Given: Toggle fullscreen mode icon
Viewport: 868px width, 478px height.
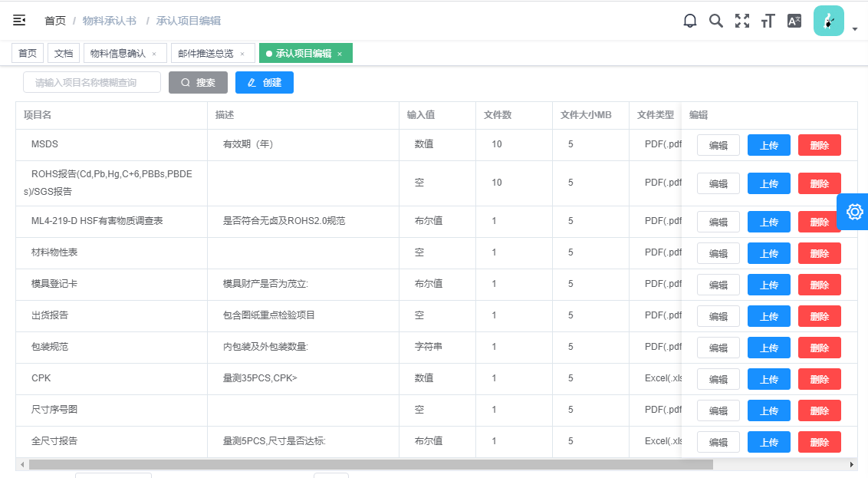Looking at the screenshot, I should (x=742, y=21).
